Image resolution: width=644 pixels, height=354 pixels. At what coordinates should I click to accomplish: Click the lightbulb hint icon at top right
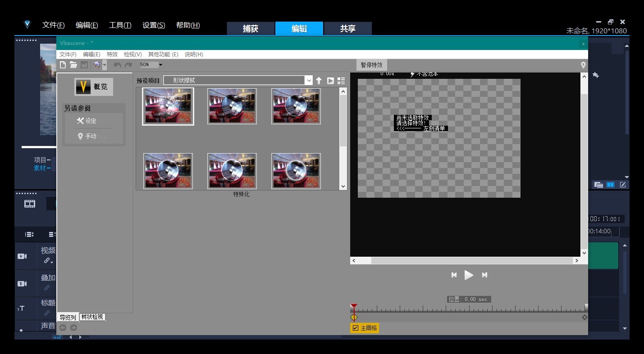pyautogui.click(x=583, y=65)
